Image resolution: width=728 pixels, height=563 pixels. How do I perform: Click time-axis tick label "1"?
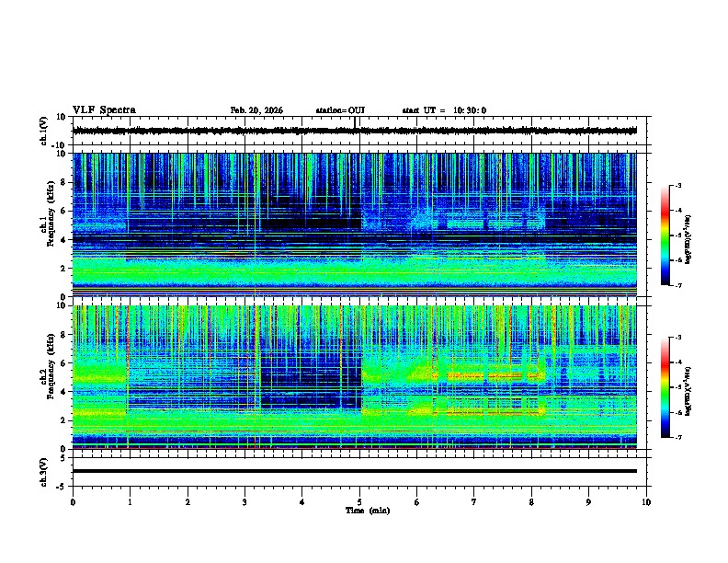(130, 502)
